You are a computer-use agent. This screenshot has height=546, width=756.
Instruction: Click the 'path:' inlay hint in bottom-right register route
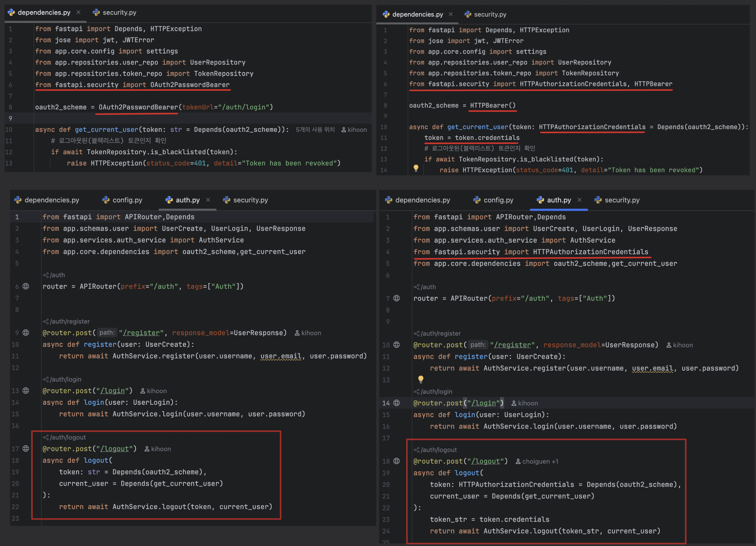tap(478, 345)
